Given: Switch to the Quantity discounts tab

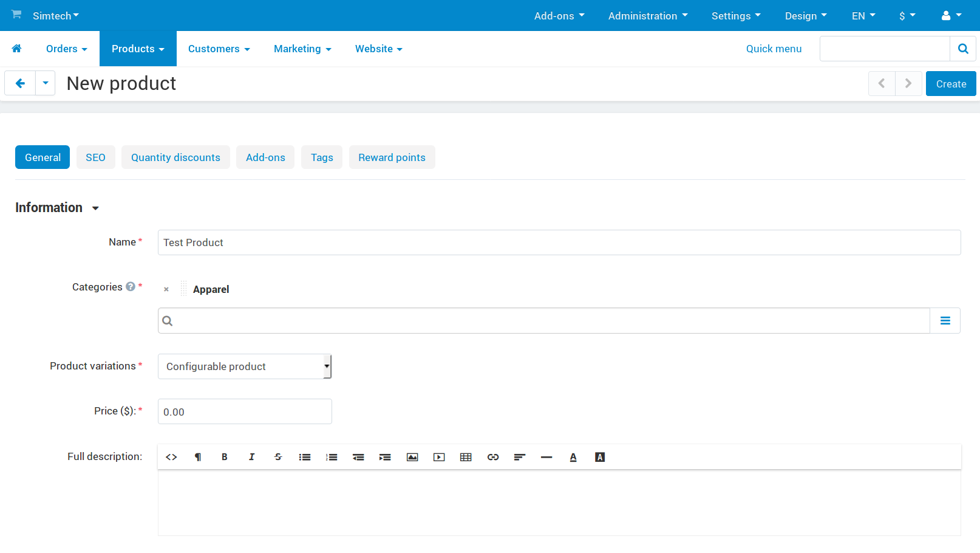Looking at the screenshot, I should point(175,157).
